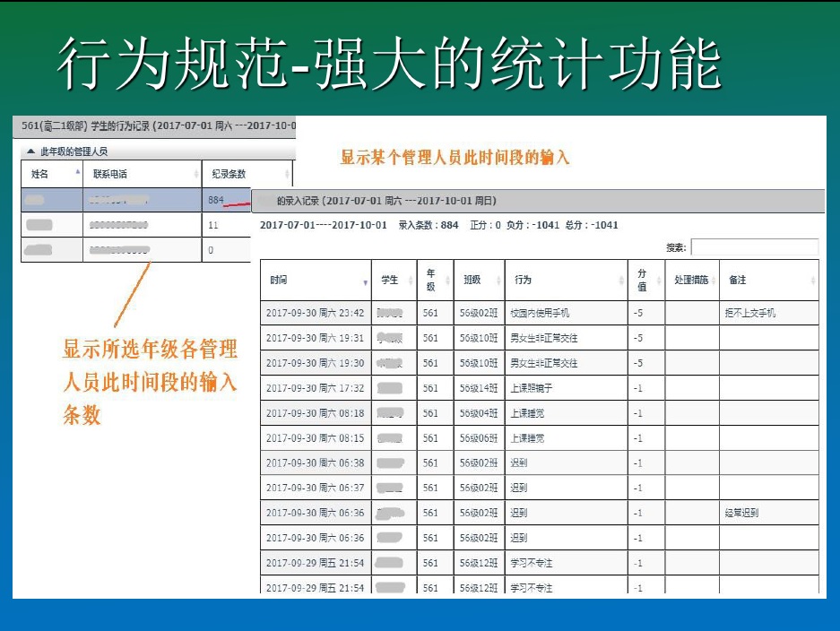This screenshot has height=631, width=840.
Task: Click the 搜索 search input box
Action: pos(754,246)
